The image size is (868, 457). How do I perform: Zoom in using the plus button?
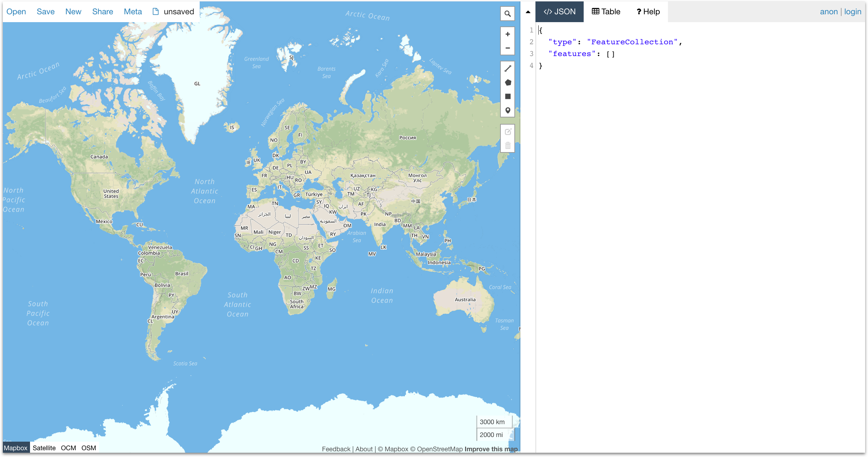click(x=507, y=34)
